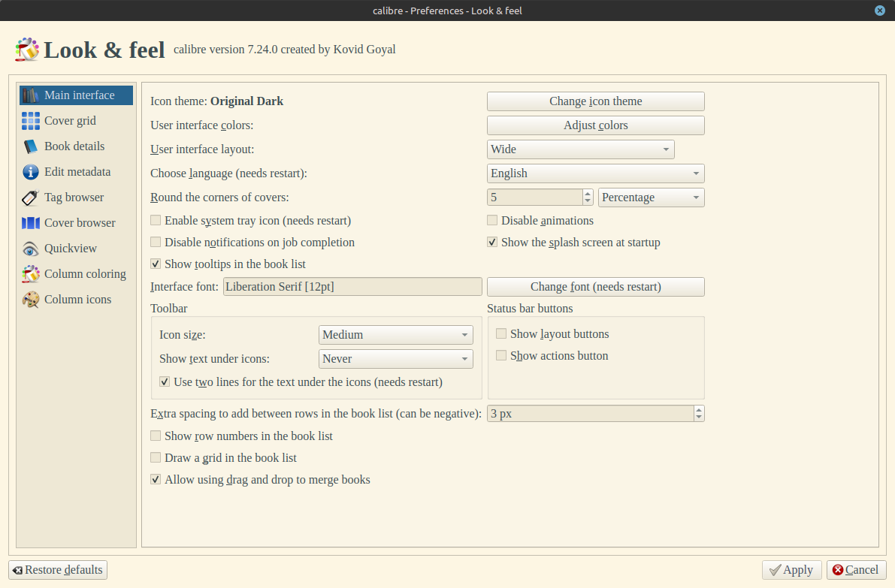
Task: Switch to Cover browser section
Action: click(77, 223)
